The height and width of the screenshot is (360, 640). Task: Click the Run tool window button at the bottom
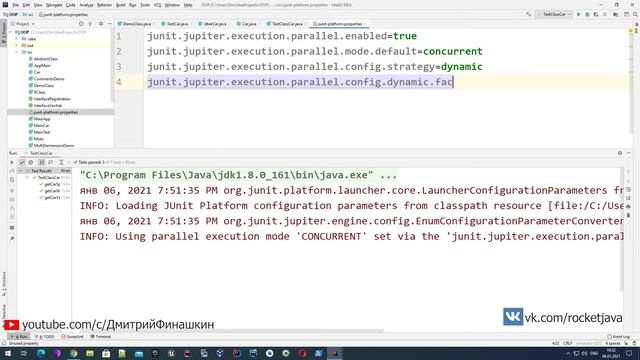(19, 337)
